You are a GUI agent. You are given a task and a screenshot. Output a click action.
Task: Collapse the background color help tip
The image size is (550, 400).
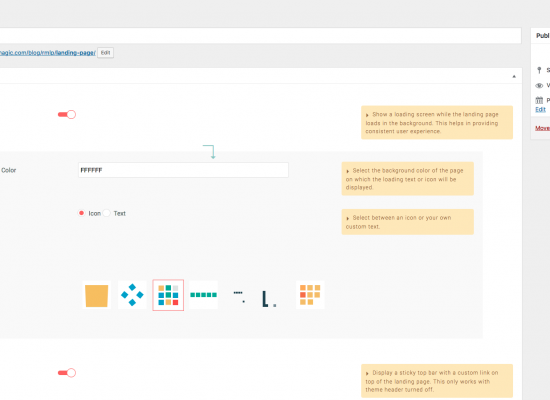coord(348,171)
